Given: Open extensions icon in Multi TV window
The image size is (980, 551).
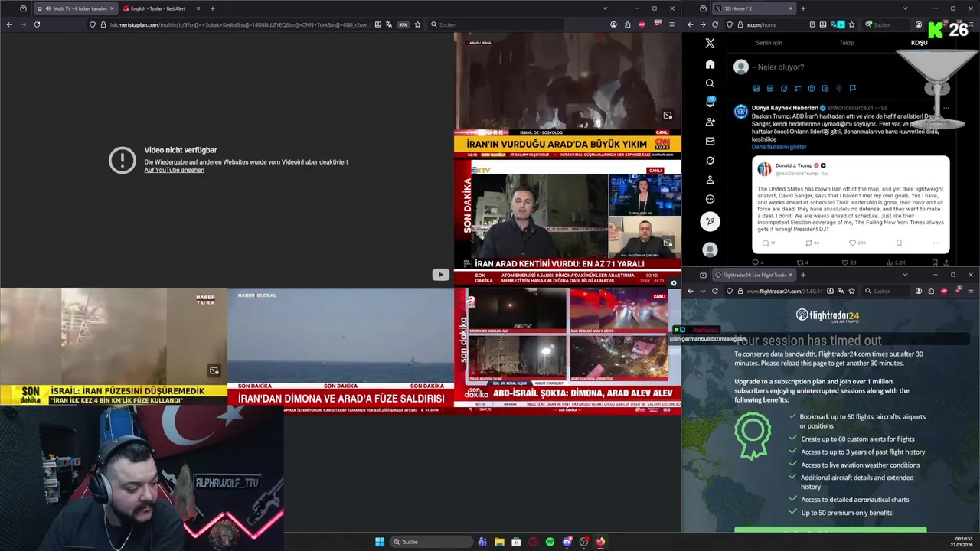Looking at the screenshot, I should click(628, 24).
